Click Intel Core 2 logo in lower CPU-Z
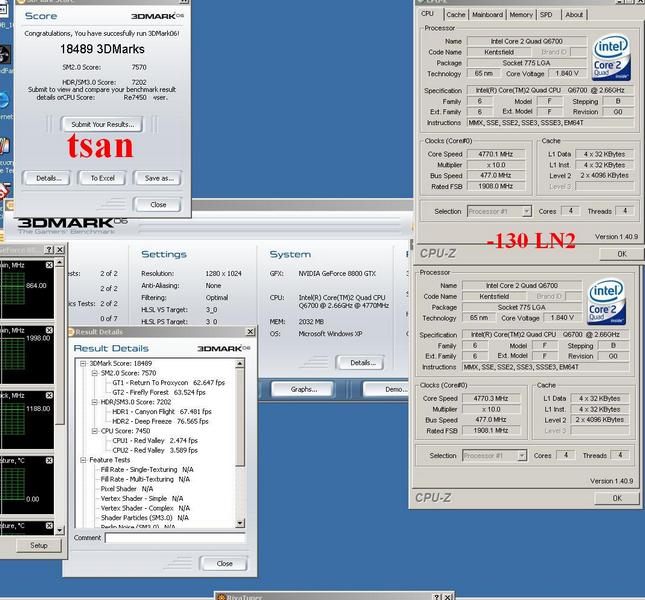Image resolution: width=645 pixels, height=600 pixels. (x=606, y=301)
